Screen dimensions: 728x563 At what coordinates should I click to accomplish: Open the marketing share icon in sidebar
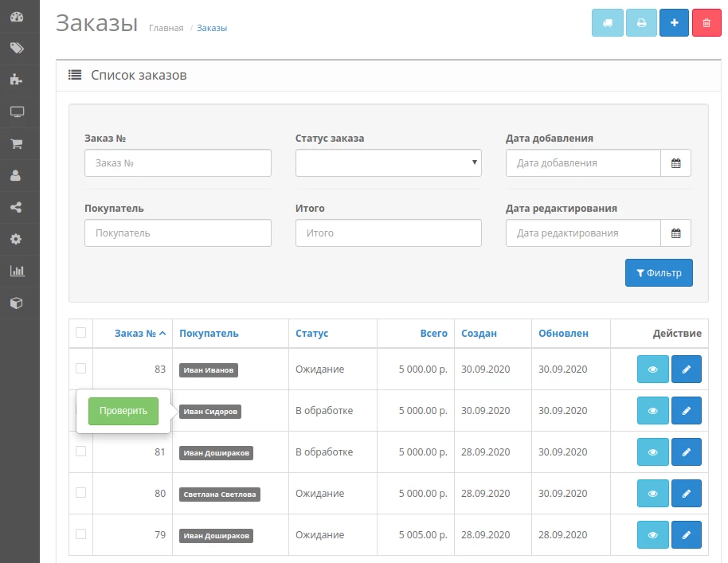tap(16, 207)
